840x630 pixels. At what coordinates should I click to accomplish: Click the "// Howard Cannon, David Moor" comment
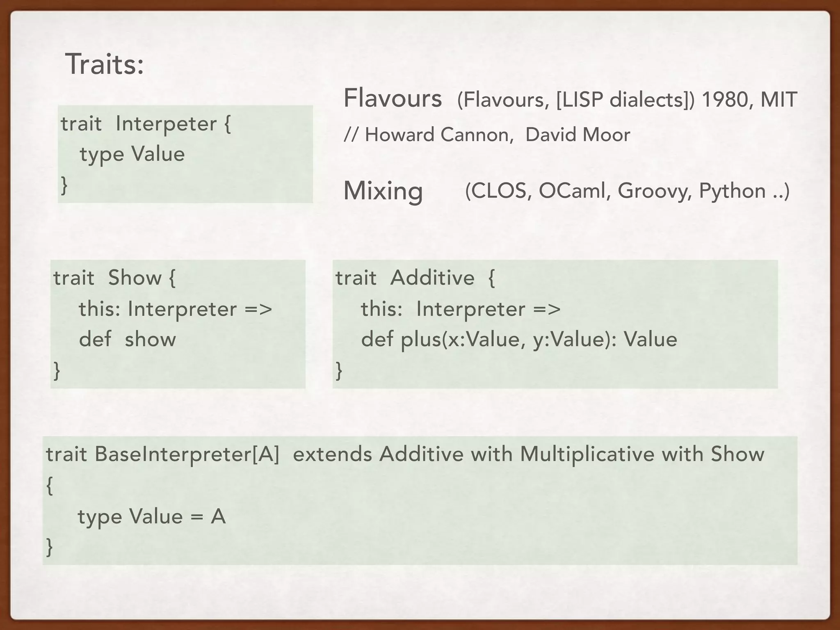(486, 135)
